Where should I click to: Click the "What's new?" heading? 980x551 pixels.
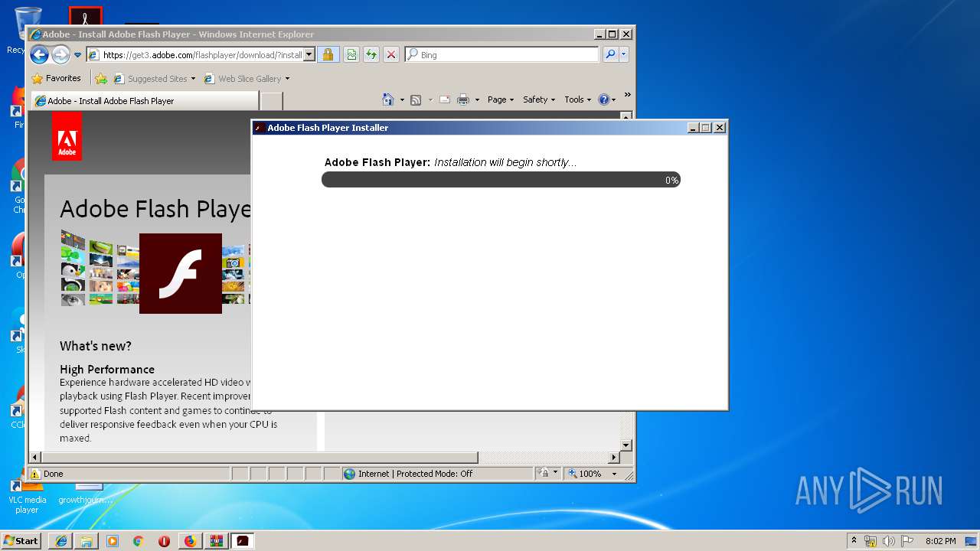(x=96, y=346)
